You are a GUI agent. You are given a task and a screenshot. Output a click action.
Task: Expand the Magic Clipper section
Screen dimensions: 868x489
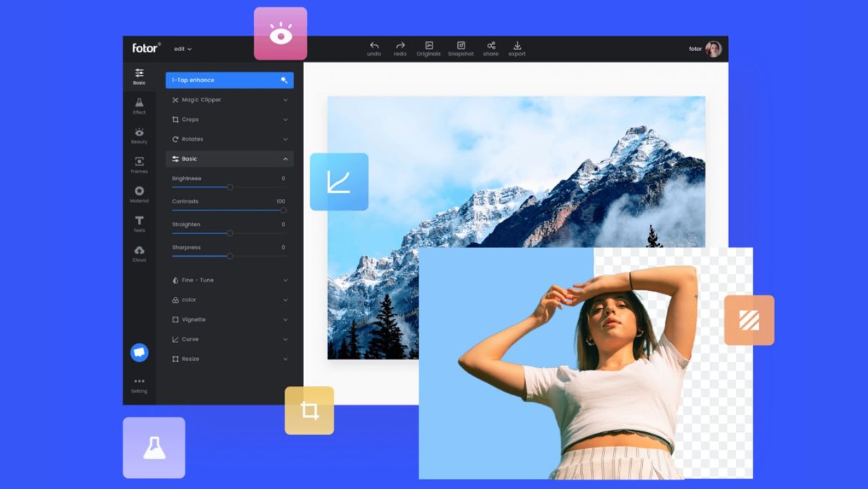229,100
